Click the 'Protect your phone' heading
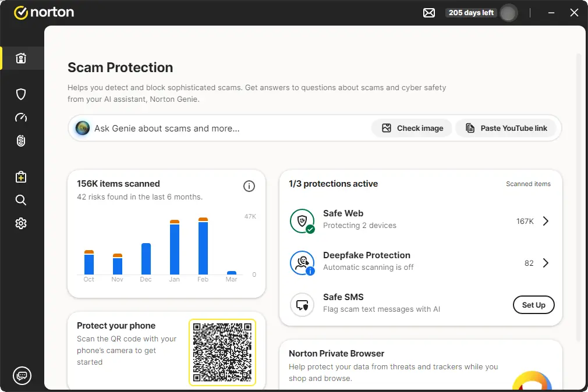Viewport: 588px width, 392px height. pos(116,326)
